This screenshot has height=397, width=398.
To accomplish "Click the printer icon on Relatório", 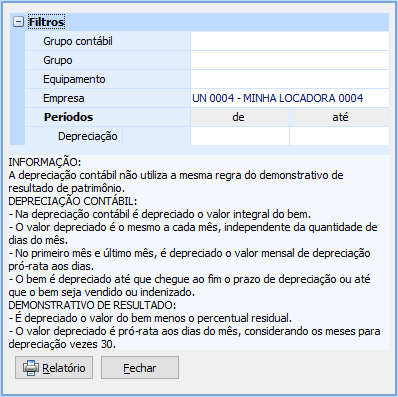I will 31,368.
